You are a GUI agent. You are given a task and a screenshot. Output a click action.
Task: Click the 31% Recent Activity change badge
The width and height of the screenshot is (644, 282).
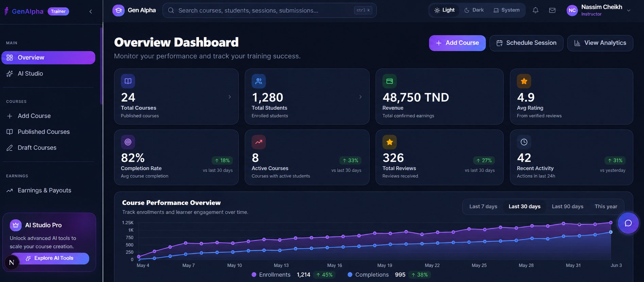click(615, 160)
